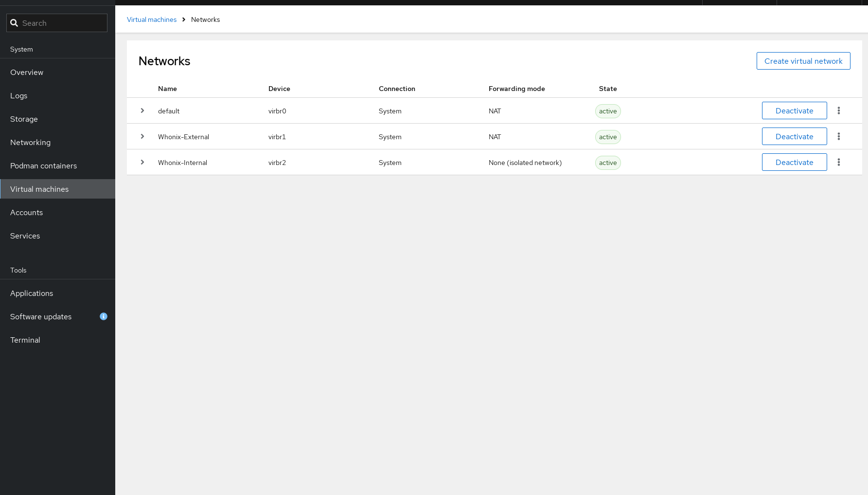Screen dimensions: 868x495
Task: Expand the Whonix-External network row
Action: click(142, 136)
